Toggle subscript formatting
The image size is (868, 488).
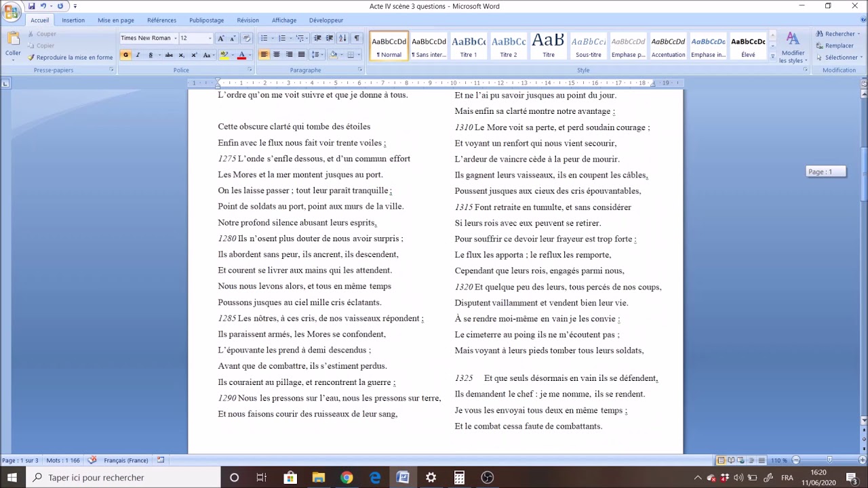181,55
